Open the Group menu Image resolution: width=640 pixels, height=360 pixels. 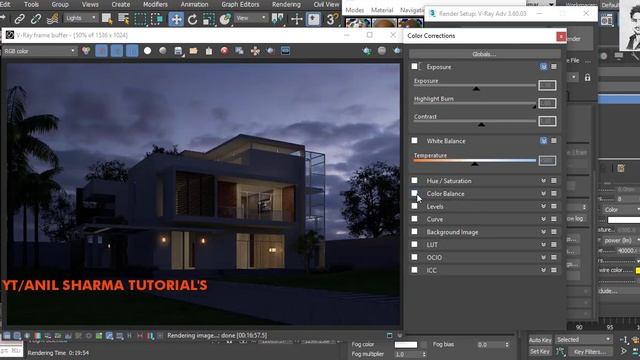point(60,4)
